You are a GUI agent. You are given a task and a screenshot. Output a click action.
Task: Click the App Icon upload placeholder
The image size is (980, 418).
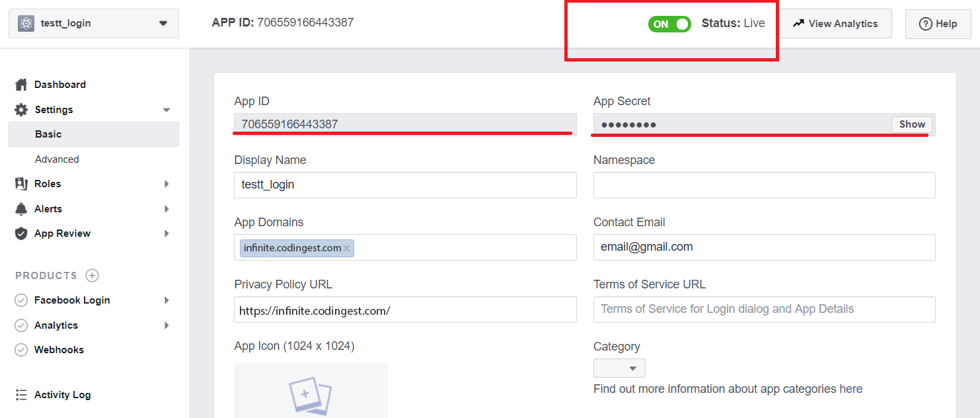(x=311, y=392)
